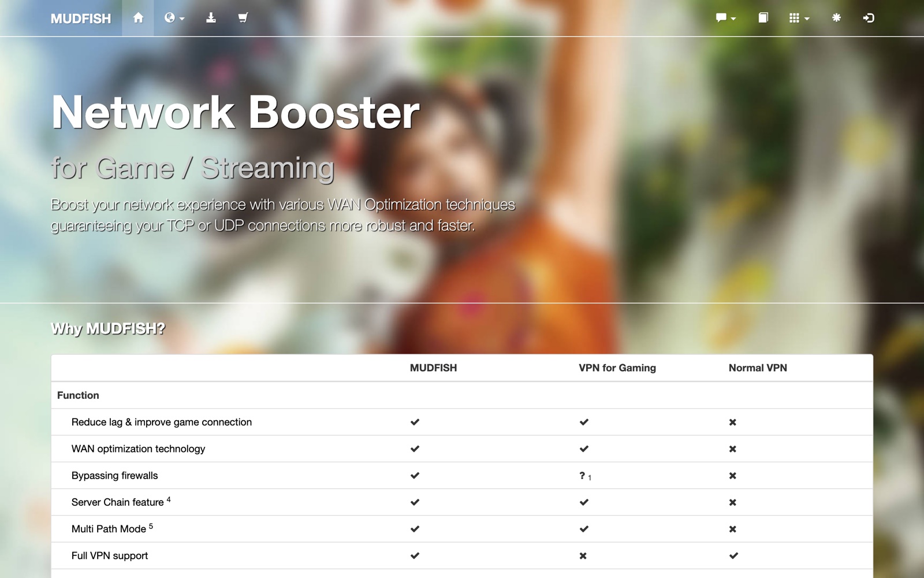The image size is (924, 578).
Task: Click MUDFISH checkmark for WAN optimization row
Action: [415, 449]
